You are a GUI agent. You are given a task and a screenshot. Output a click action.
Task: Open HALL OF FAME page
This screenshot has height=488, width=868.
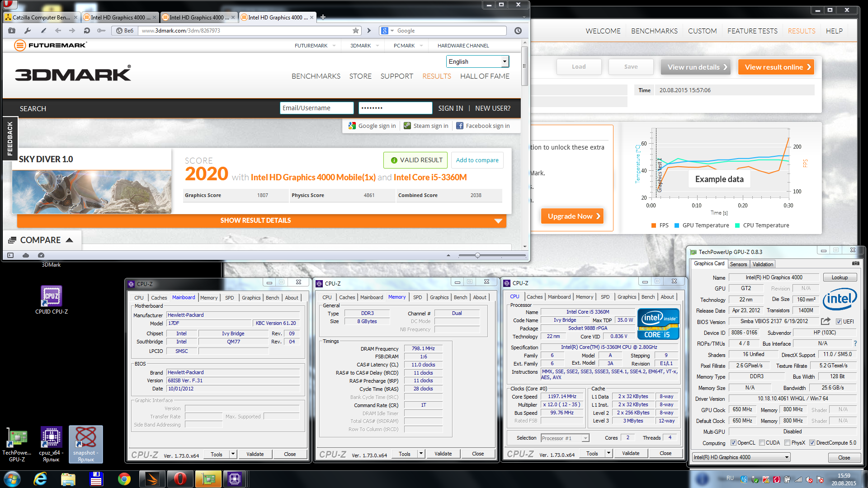tap(485, 76)
